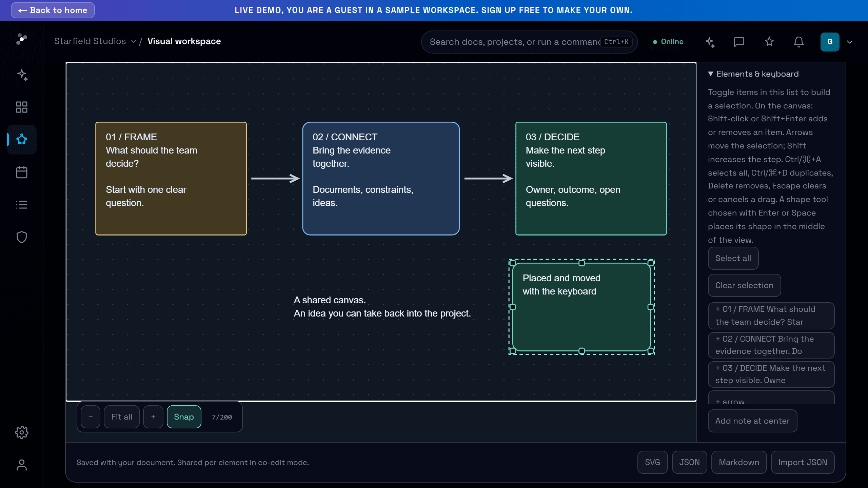Click the Select all button
This screenshot has height=488, width=868.
[733, 258]
